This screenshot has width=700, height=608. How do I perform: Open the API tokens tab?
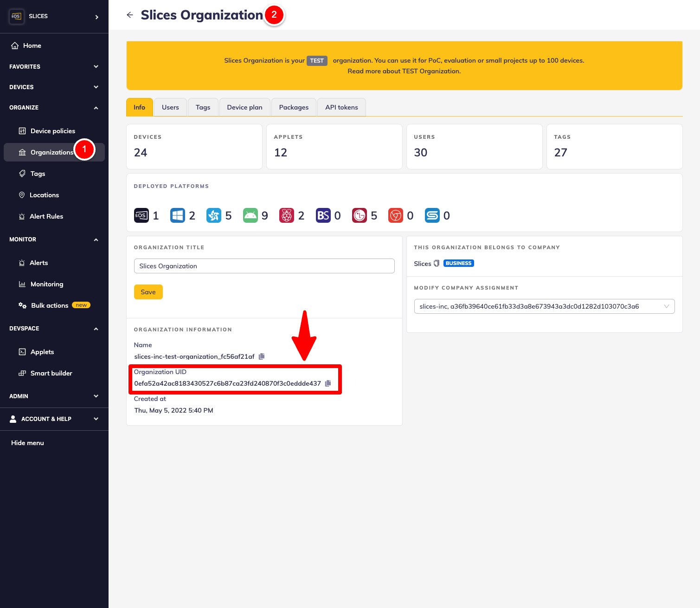click(341, 107)
